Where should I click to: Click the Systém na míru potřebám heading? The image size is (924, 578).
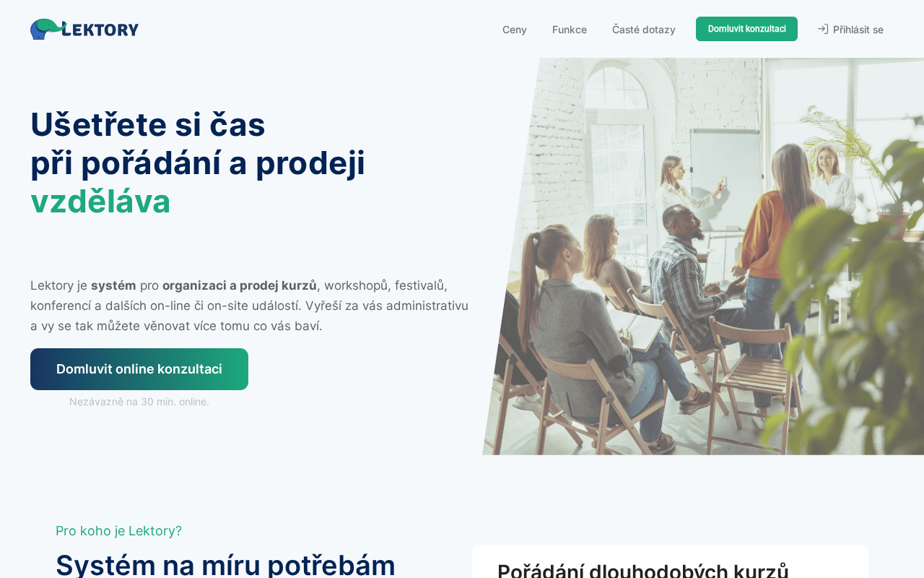225,565
